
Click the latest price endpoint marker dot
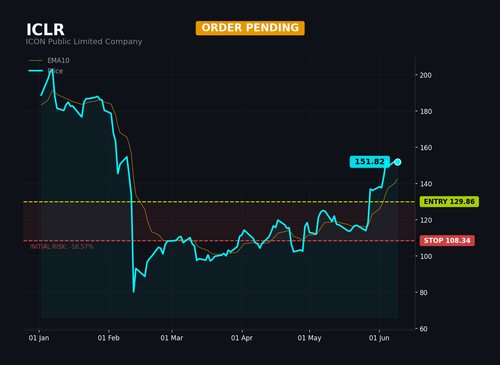(398, 162)
